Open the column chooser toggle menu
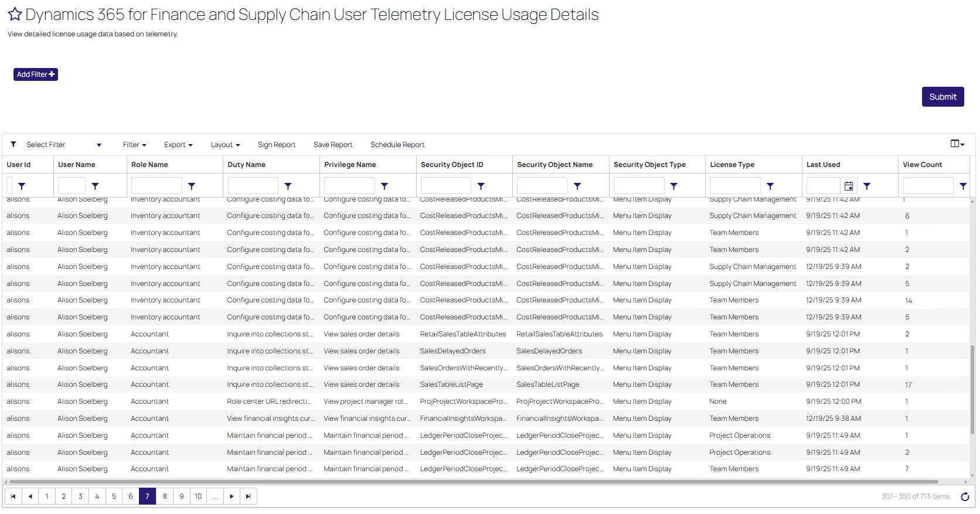The height and width of the screenshot is (514, 980). (x=957, y=144)
